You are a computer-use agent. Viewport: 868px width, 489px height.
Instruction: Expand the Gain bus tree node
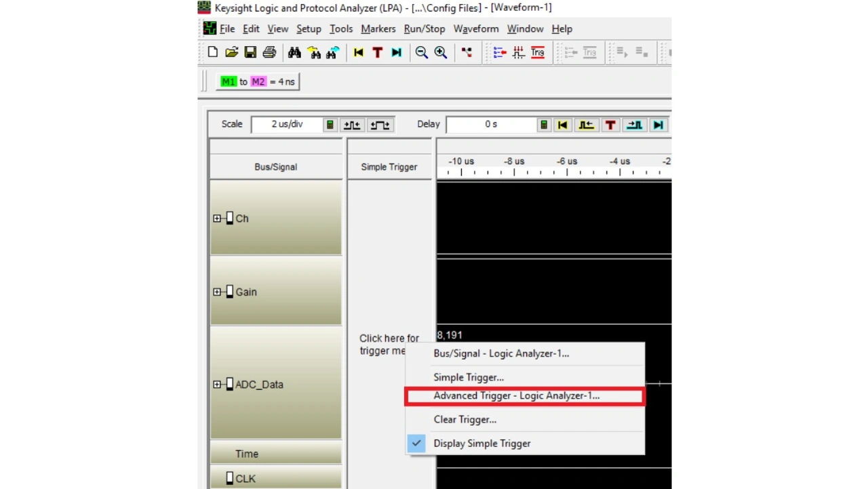point(217,292)
